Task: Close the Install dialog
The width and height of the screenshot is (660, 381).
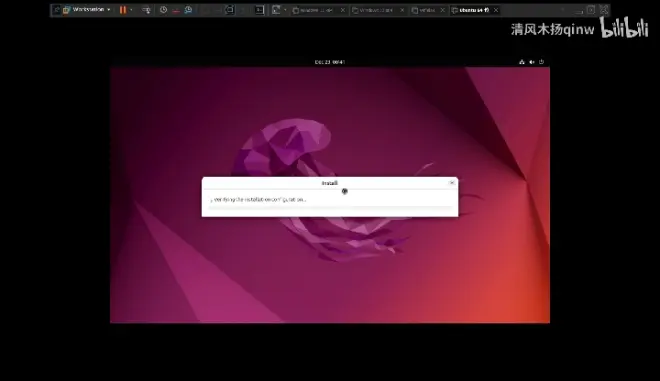Action: click(452, 183)
